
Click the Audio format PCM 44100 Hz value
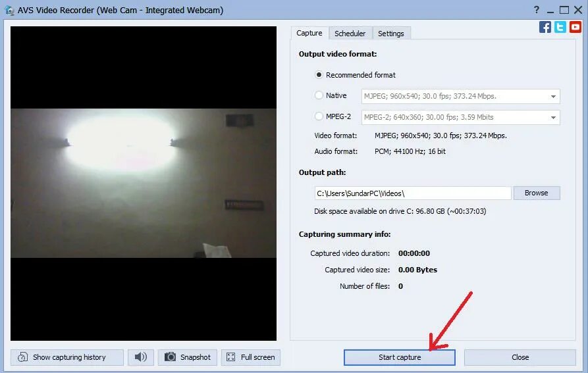(410, 151)
